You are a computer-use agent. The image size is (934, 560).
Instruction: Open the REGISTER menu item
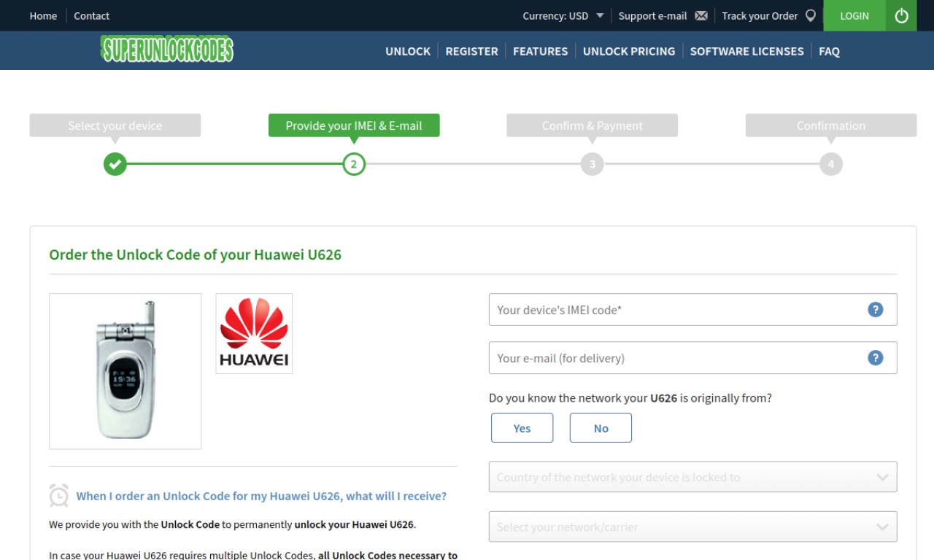pyautogui.click(x=471, y=51)
